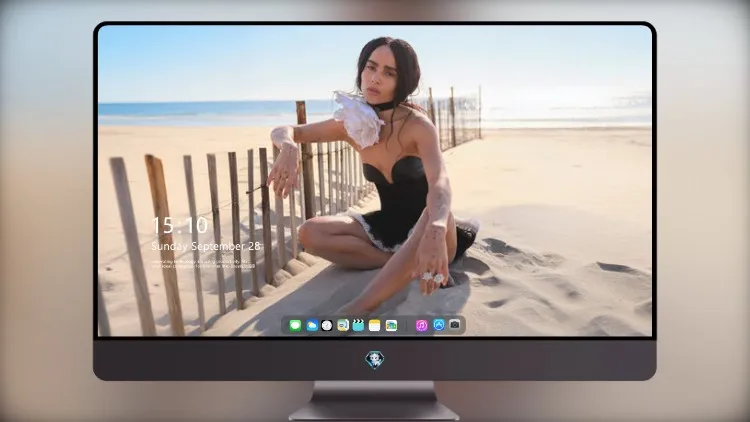Open the yellow Notes app
The height and width of the screenshot is (422, 750).
375,325
